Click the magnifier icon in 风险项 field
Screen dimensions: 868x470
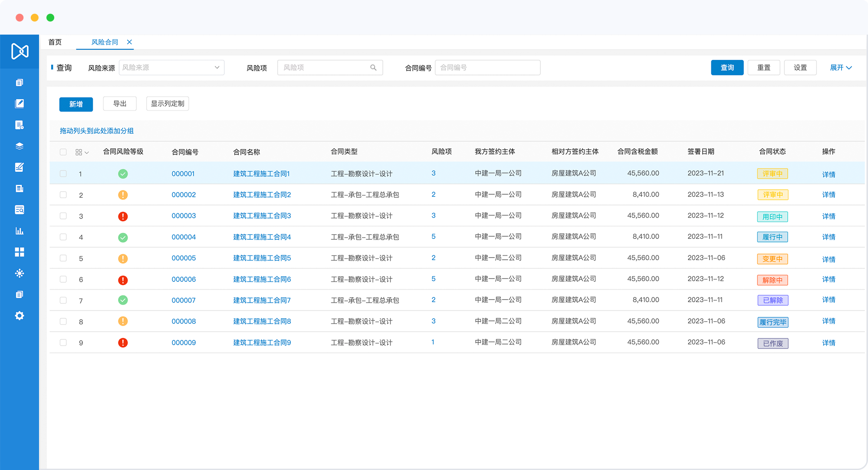point(373,68)
